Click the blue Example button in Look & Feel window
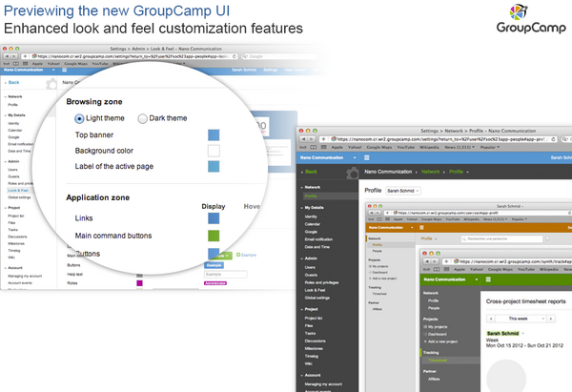 click(214, 265)
